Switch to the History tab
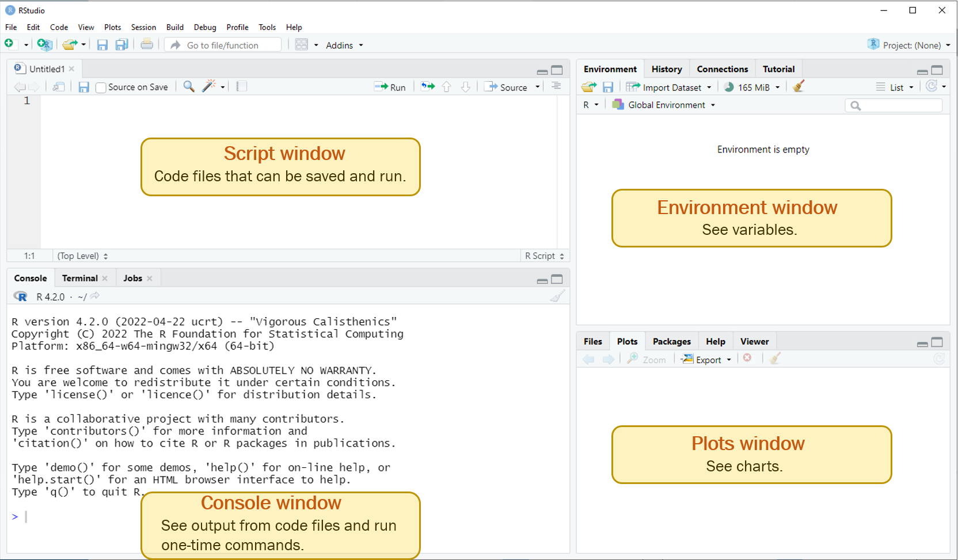The width and height of the screenshot is (958, 560). [x=666, y=69]
